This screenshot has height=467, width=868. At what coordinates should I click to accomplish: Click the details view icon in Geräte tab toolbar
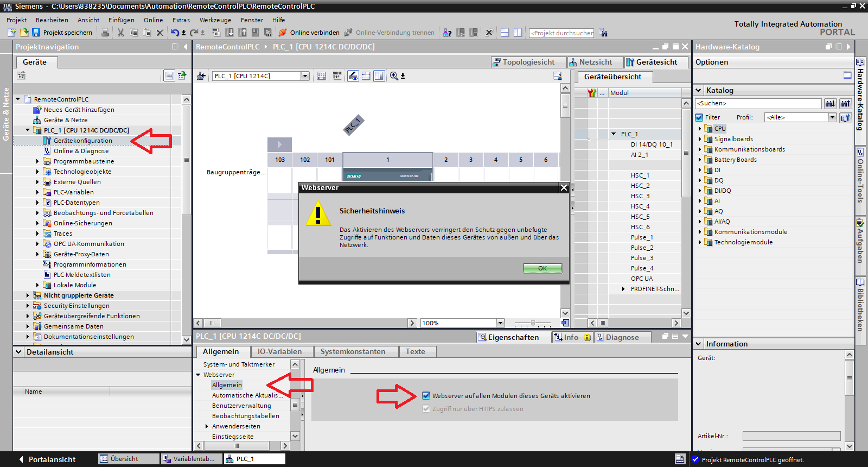pos(169,75)
